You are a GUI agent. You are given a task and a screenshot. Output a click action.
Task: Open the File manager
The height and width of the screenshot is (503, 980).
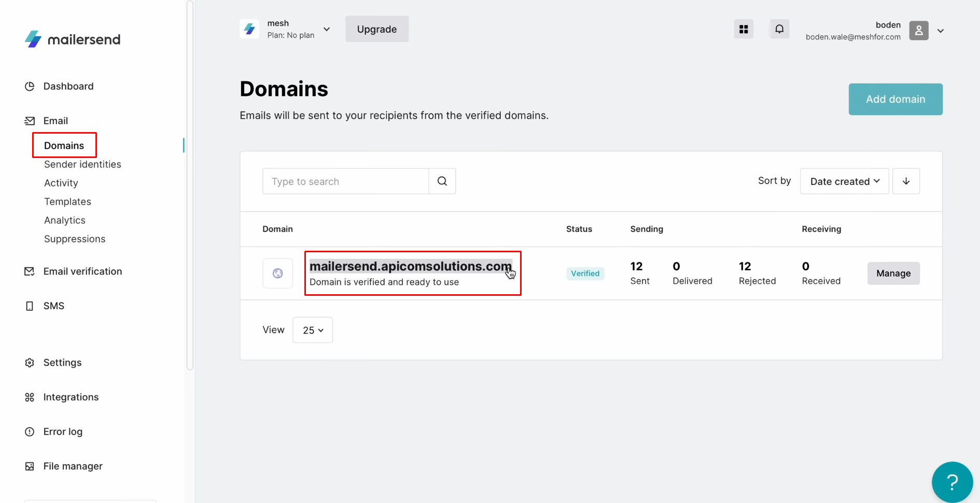point(73,466)
